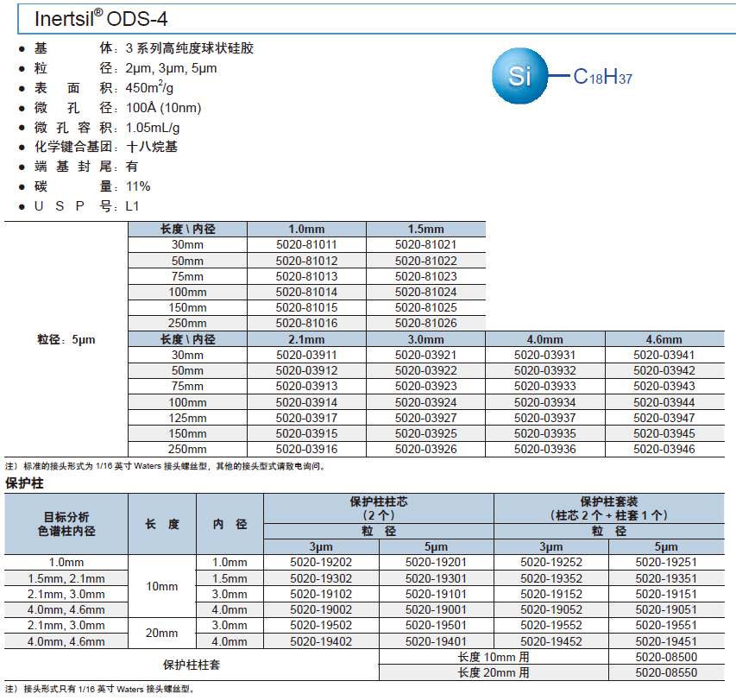
Task: Click the 保护柱柱芯 (2个) header
Action: tap(379, 508)
